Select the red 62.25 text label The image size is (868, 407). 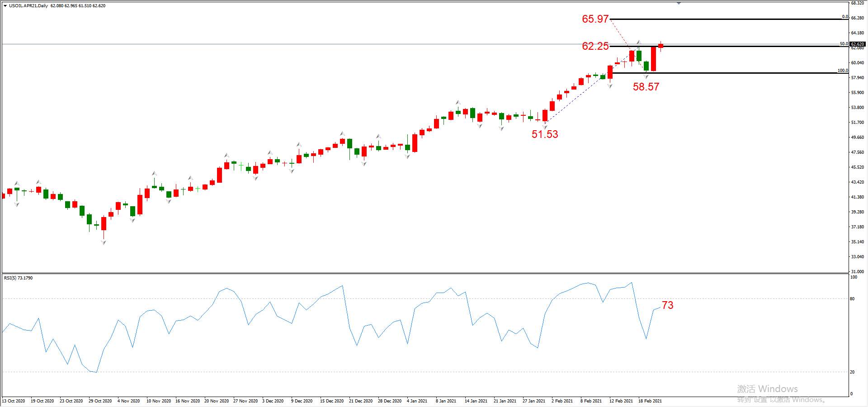pos(595,46)
